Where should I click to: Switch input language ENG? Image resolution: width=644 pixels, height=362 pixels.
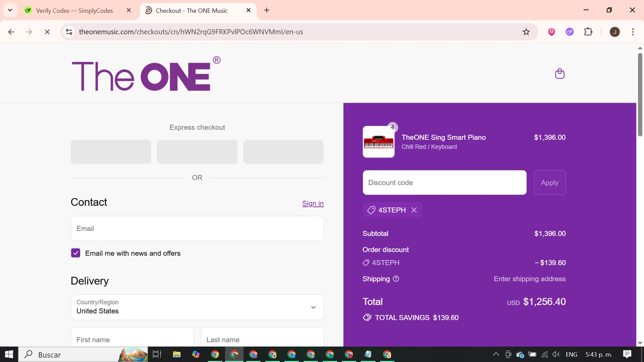point(571,354)
